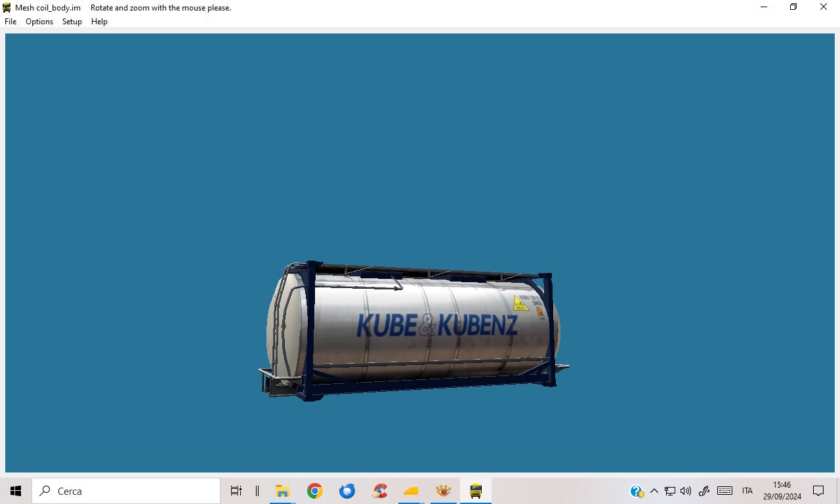Open the volume control in tray
840x504 pixels.
[x=686, y=491]
